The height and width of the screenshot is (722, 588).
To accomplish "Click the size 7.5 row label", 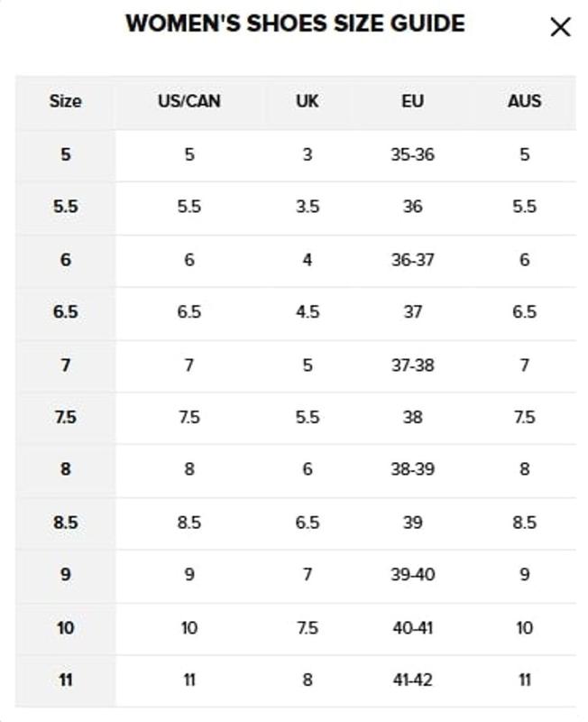I will point(65,418).
